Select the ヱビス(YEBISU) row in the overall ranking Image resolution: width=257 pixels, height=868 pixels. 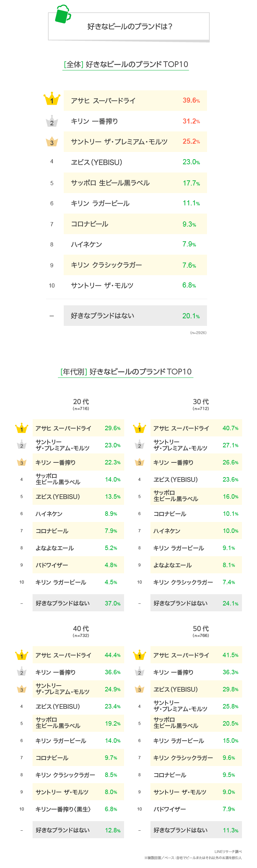click(x=135, y=162)
